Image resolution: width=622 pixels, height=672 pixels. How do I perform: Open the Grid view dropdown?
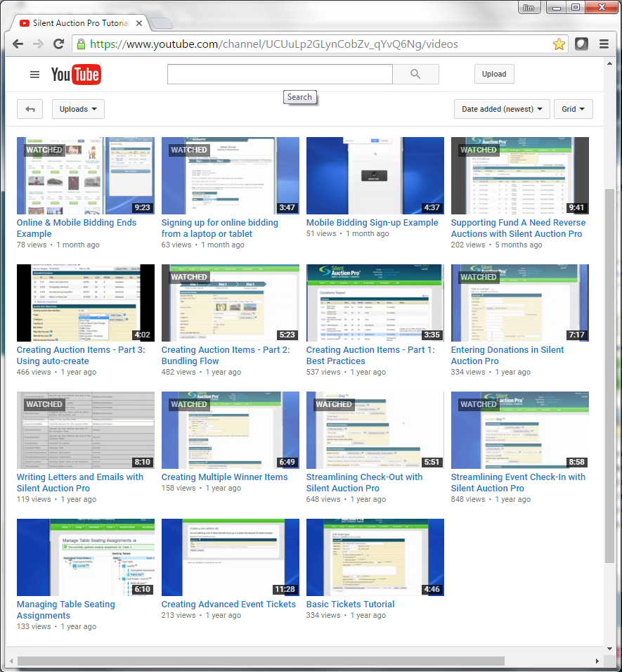click(x=574, y=109)
